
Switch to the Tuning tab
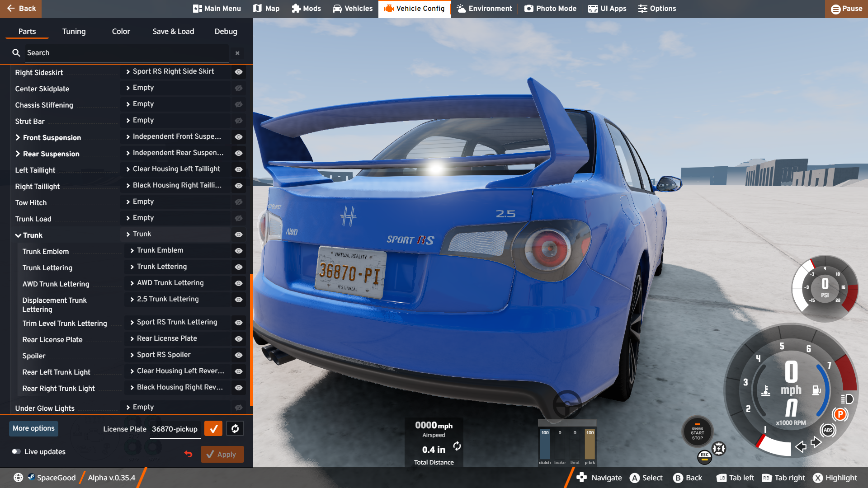(74, 31)
